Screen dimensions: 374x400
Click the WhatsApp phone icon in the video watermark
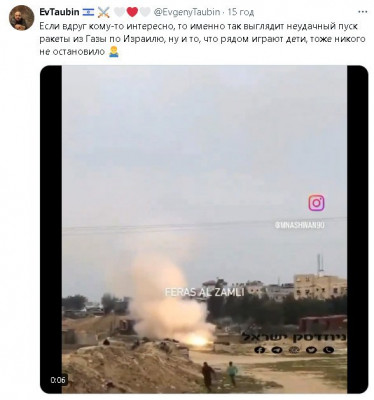pyautogui.click(x=328, y=350)
